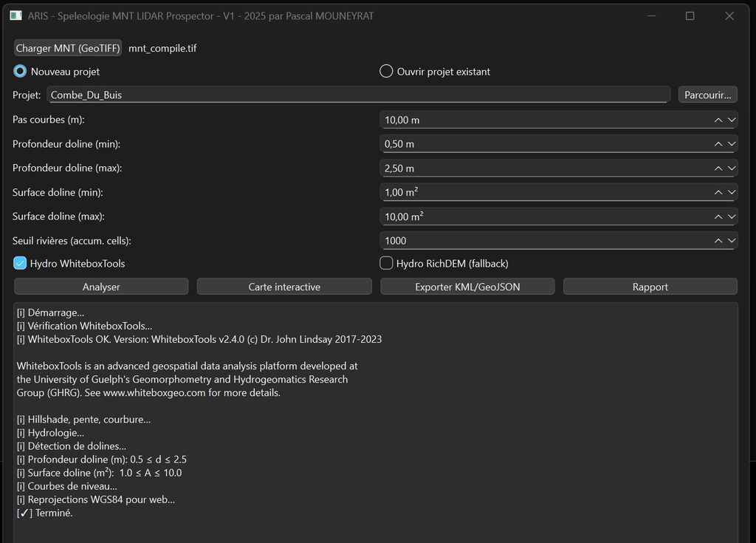Start analysis with the Analyser button

click(x=101, y=287)
